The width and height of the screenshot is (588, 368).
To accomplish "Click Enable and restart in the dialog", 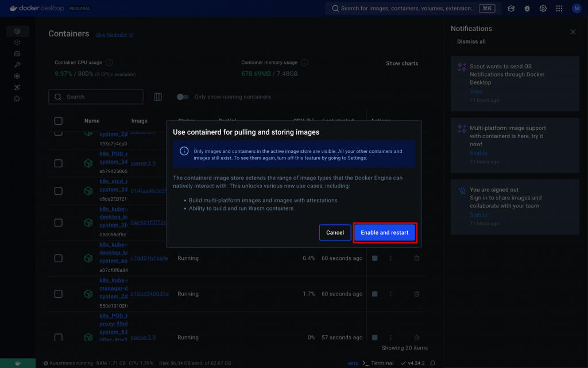I will pos(384,232).
